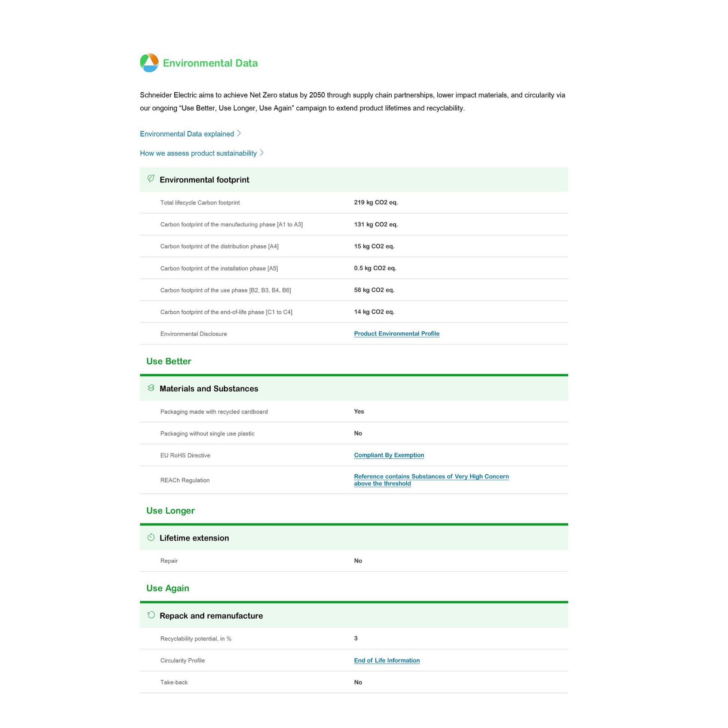Click the Take-back label
The height and width of the screenshot is (728, 728).
[x=174, y=682]
